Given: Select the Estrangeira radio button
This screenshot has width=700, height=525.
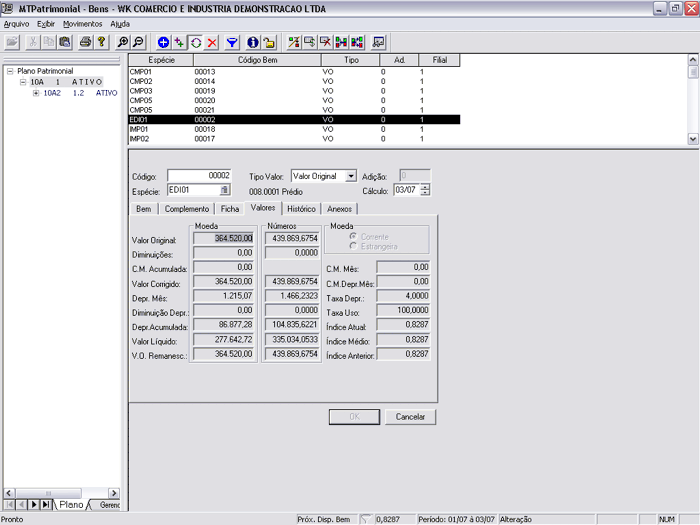Looking at the screenshot, I should point(352,245).
